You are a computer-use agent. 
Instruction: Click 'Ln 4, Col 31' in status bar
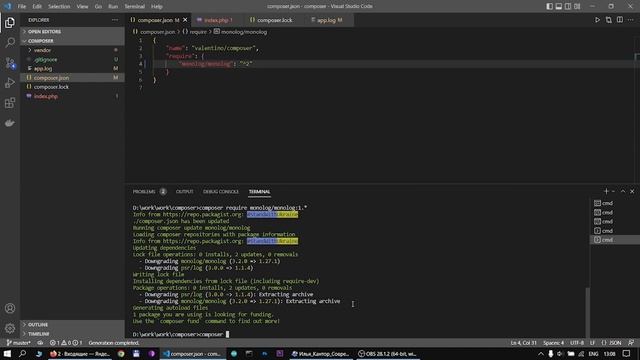click(x=524, y=343)
